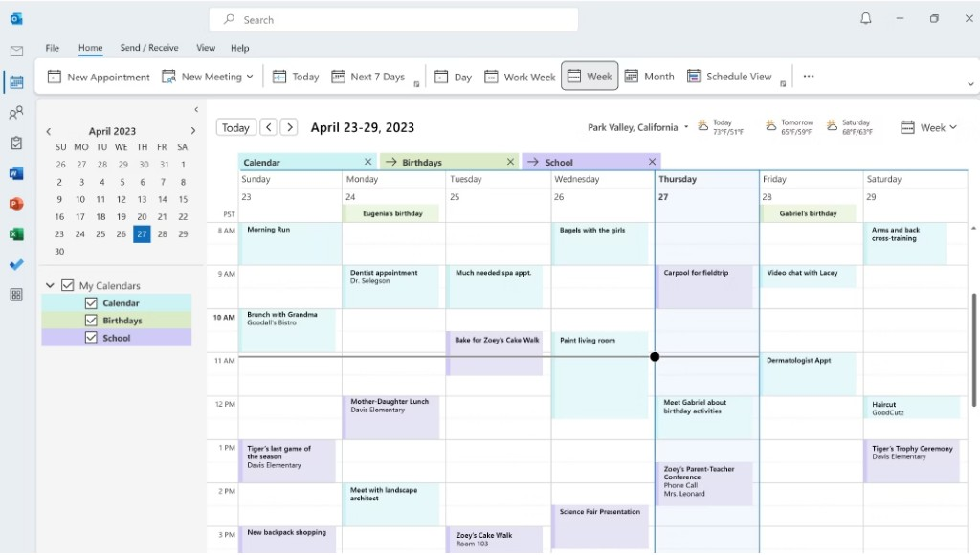Launch Word from the app bar
This screenshot has width=980, height=555.
(x=15, y=173)
